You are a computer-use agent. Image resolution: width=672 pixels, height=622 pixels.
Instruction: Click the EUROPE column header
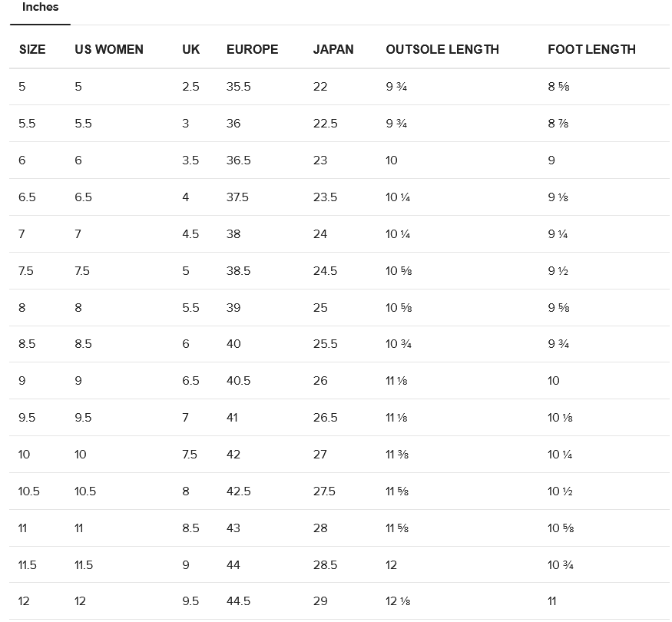(x=252, y=49)
